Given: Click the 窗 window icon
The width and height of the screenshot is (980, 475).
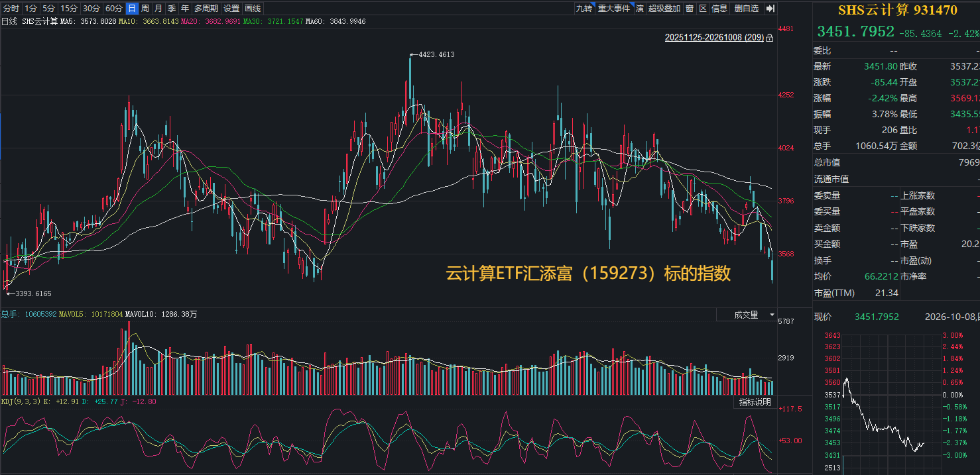Looking at the screenshot, I should [690, 9].
